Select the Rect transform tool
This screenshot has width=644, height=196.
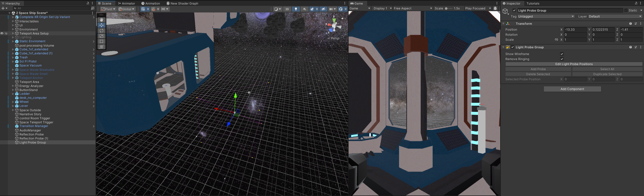(x=101, y=41)
